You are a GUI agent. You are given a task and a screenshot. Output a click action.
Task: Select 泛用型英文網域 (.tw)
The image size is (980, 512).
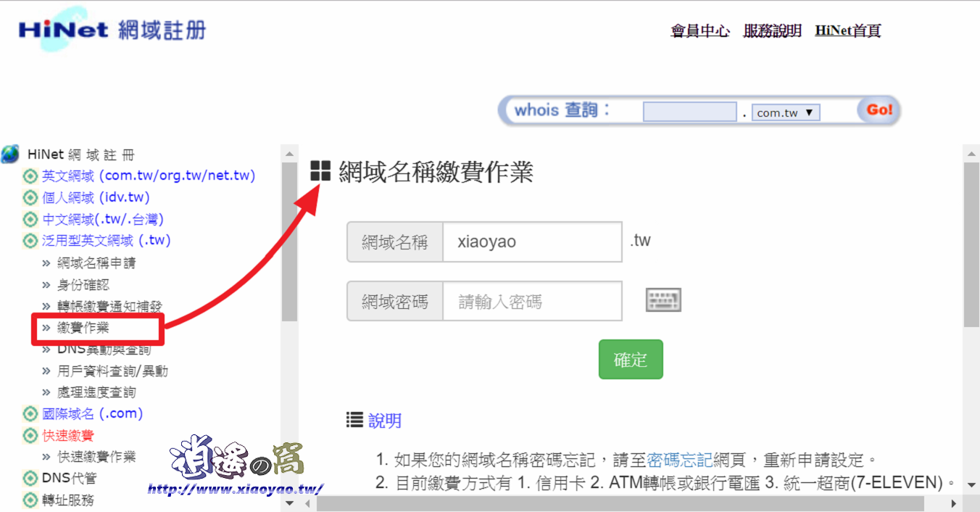point(107,241)
